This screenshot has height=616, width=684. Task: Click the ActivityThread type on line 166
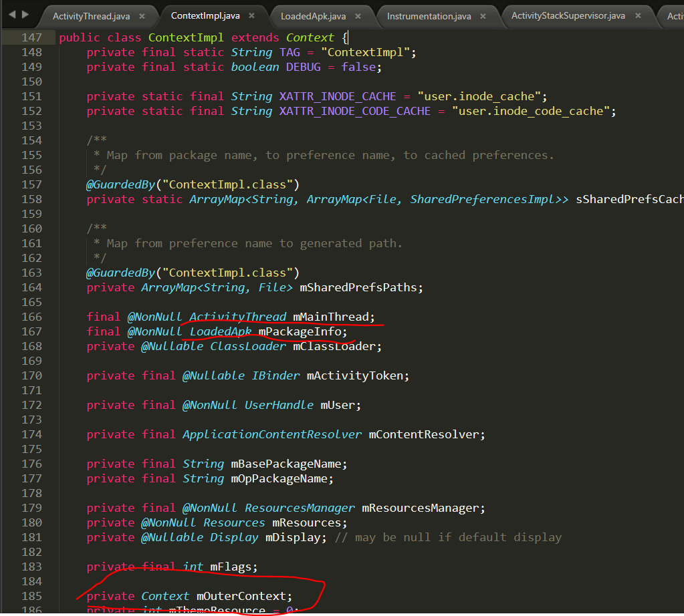238,317
